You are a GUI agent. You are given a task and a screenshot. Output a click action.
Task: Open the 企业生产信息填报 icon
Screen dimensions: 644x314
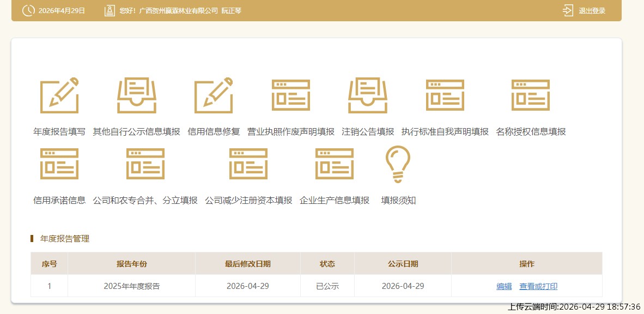335,164
